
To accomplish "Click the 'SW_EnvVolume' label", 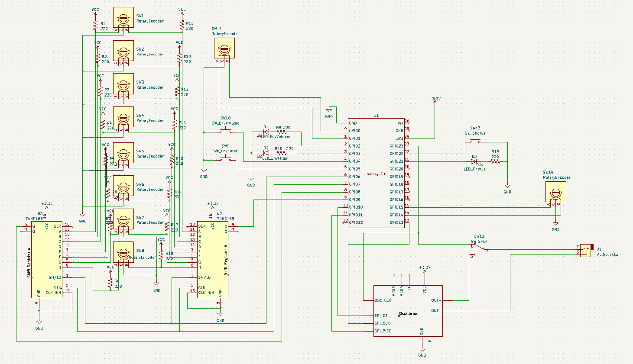I will (x=225, y=123).
